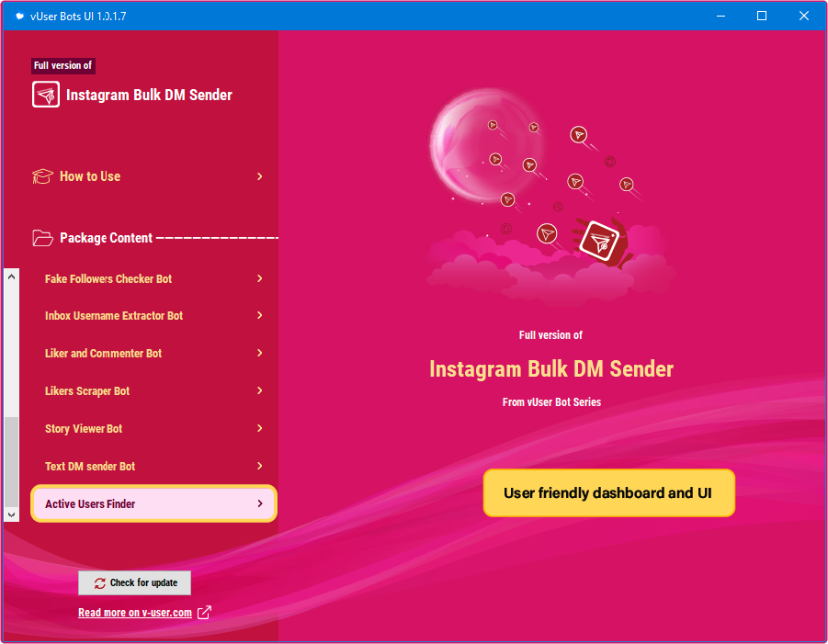Image resolution: width=828 pixels, height=644 pixels.
Task: Expand Liker and Commenter Bot chevron
Action: click(x=260, y=353)
